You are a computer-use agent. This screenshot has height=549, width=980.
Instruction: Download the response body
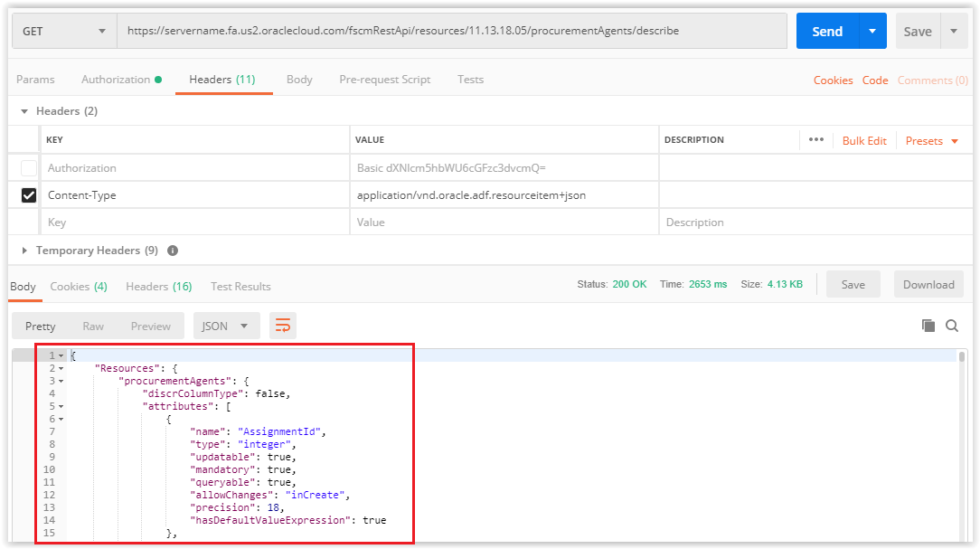928,283
